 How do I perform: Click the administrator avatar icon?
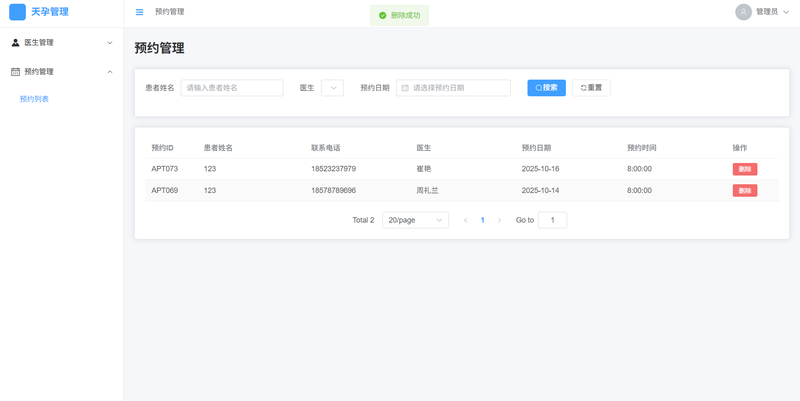coord(743,12)
